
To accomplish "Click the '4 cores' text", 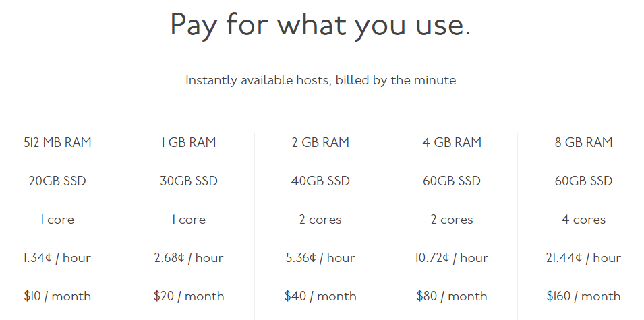I will pos(583,220).
